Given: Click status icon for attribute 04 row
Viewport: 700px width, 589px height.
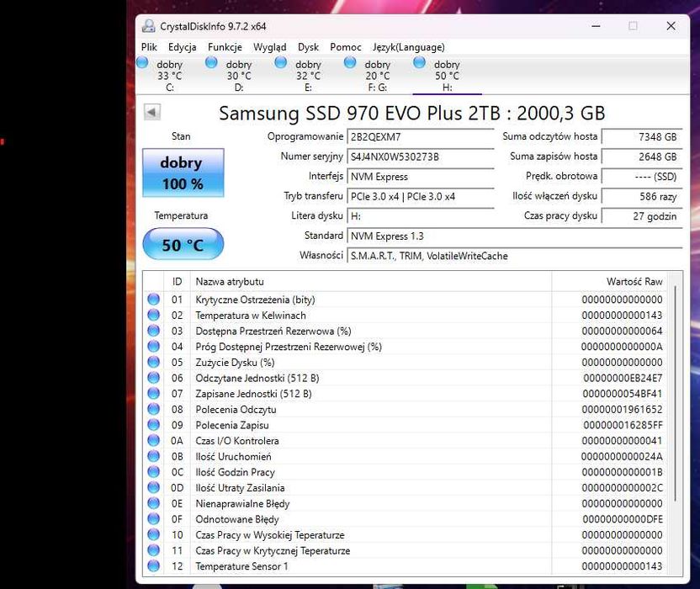Looking at the screenshot, I should coord(154,346).
